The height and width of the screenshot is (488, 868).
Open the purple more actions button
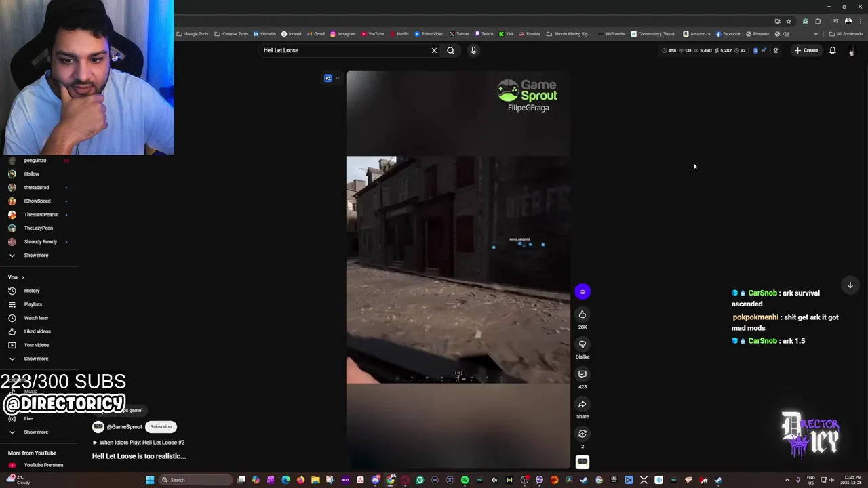[583, 291]
